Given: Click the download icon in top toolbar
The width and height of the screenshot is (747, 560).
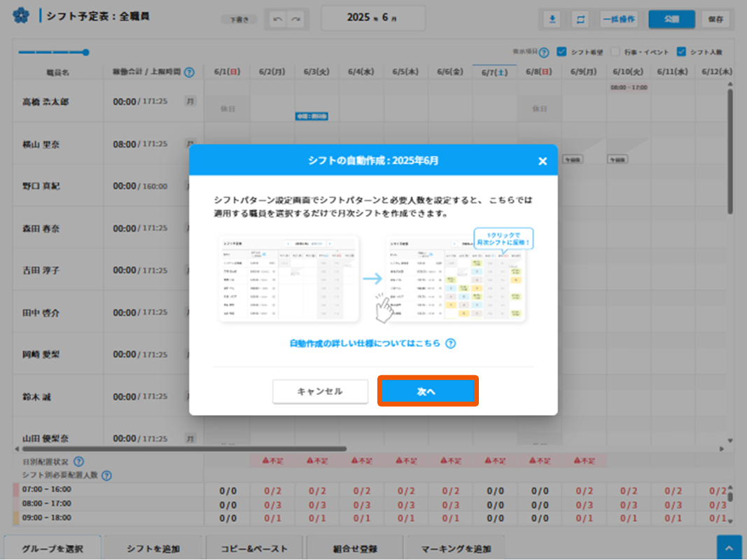Looking at the screenshot, I should click(552, 20).
